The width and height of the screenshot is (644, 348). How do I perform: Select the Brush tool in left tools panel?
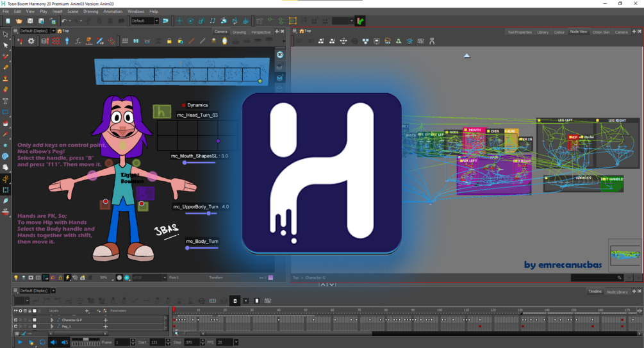click(x=5, y=56)
